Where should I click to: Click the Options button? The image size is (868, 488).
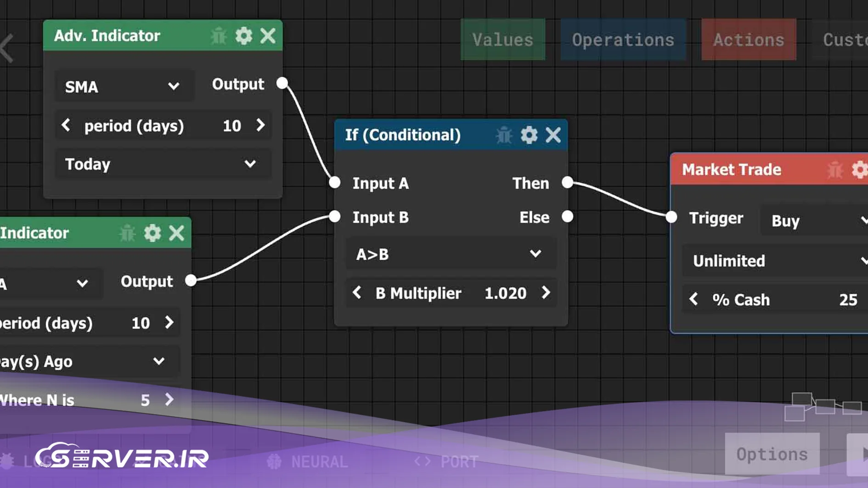(772, 454)
